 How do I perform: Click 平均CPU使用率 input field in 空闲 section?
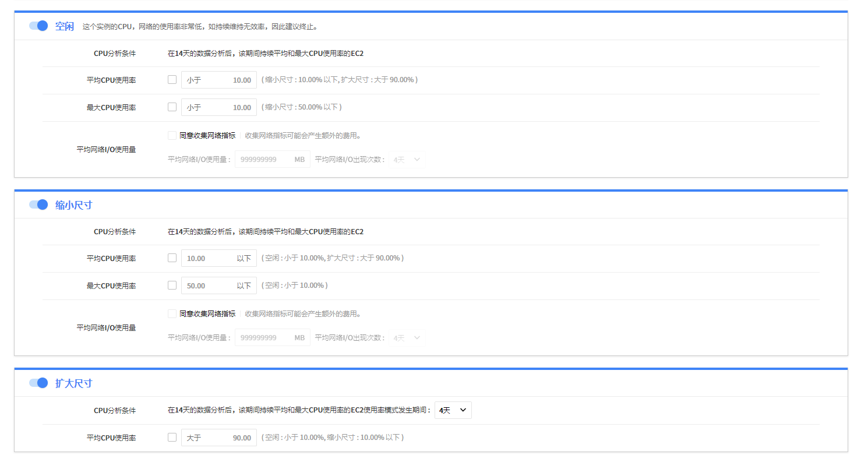(x=219, y=80)
